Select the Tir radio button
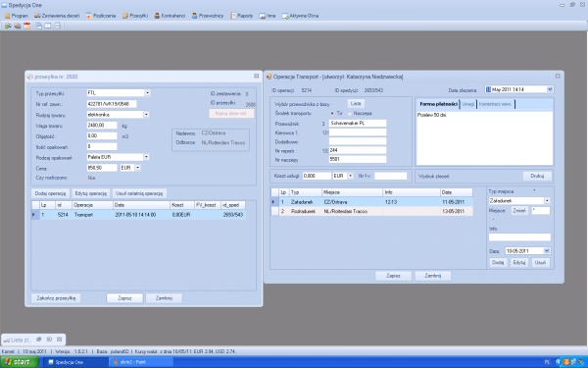This screenshot has height=368, width=588. tap(332, 113)
